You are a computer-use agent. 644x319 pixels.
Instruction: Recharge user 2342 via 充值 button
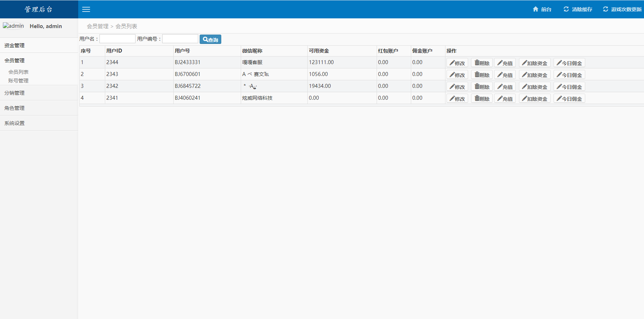tap(505, 87)
